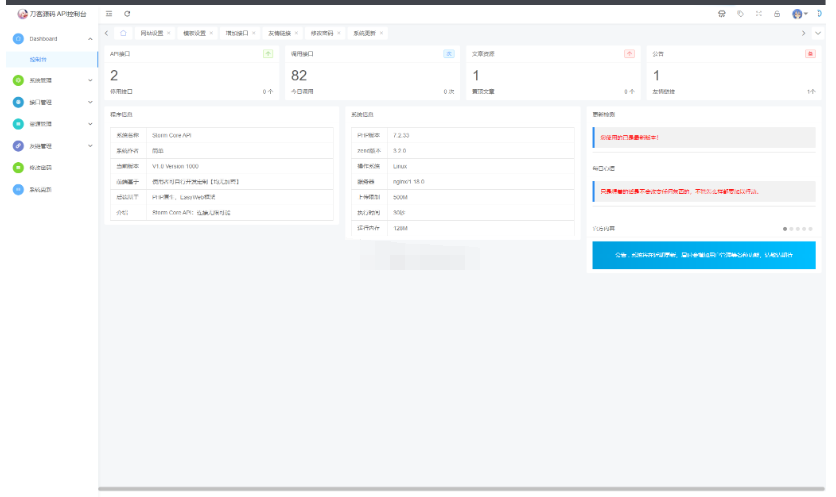This screenshot has height=497, width=836.
Task: Toggle the sidebar collapse menu icon
Action: tap(109, 14)
